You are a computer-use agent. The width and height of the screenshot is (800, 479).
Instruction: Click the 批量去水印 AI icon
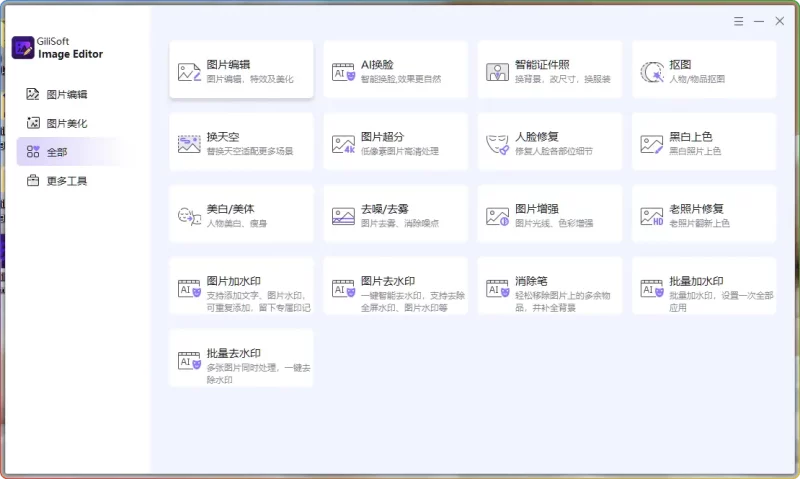point(189,360)
